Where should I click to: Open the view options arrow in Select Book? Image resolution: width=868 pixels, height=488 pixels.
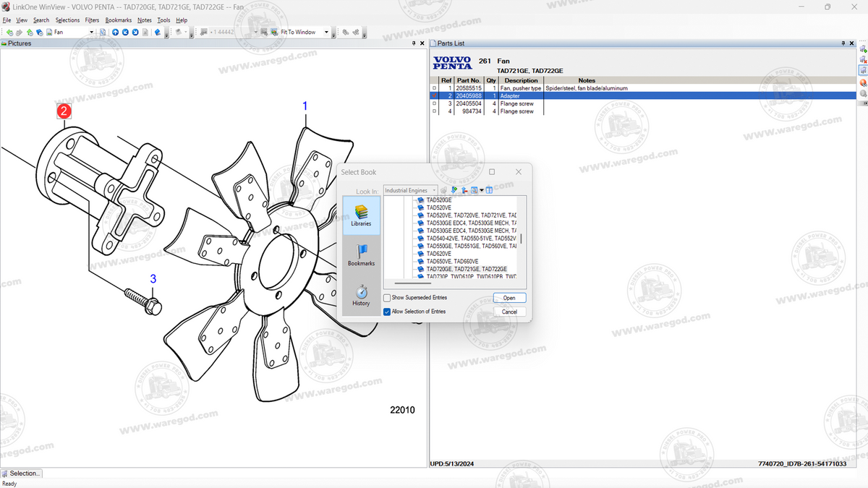482,190
